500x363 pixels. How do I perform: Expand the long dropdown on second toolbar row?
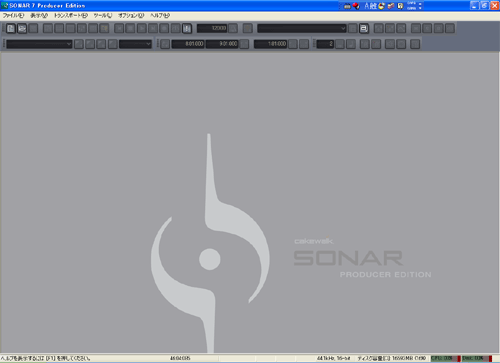[39, 44]
